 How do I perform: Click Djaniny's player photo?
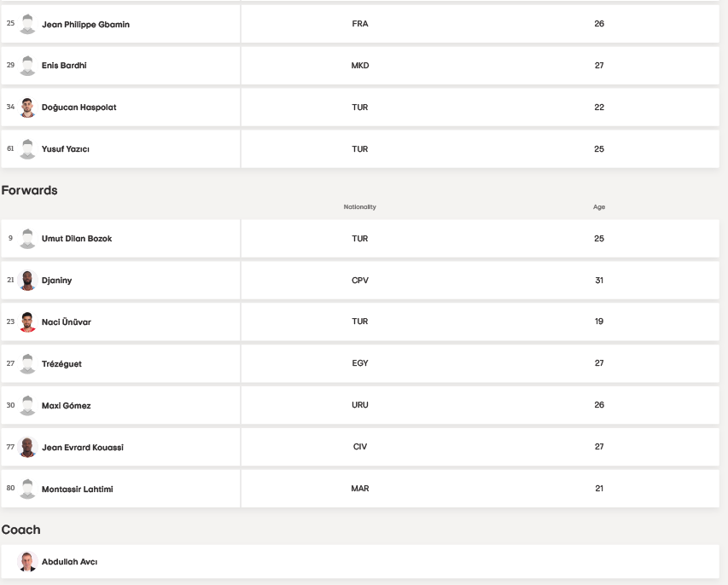point(27,280)
